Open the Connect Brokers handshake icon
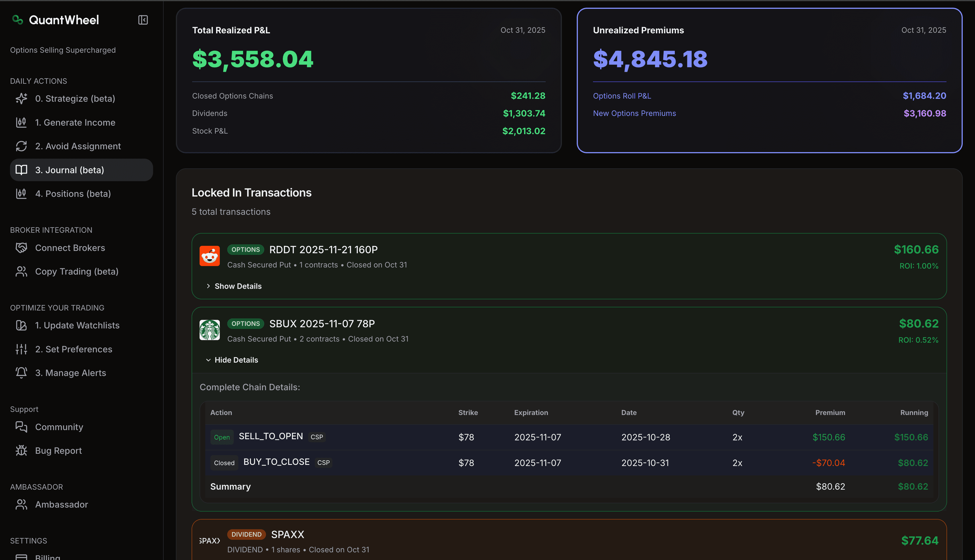Image resolution: width=975 pixels, height=560 pixels. coord(21,248)
